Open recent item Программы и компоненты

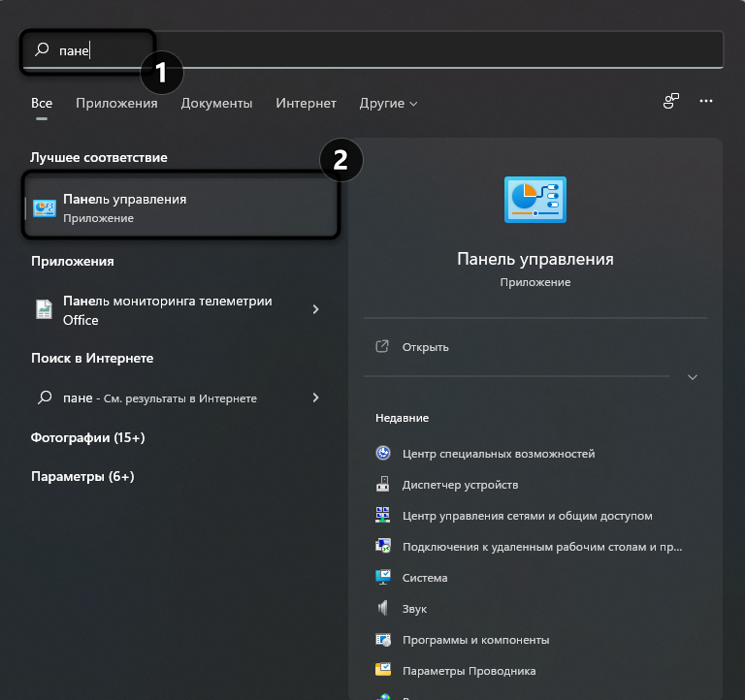click(x=475, y=640)
